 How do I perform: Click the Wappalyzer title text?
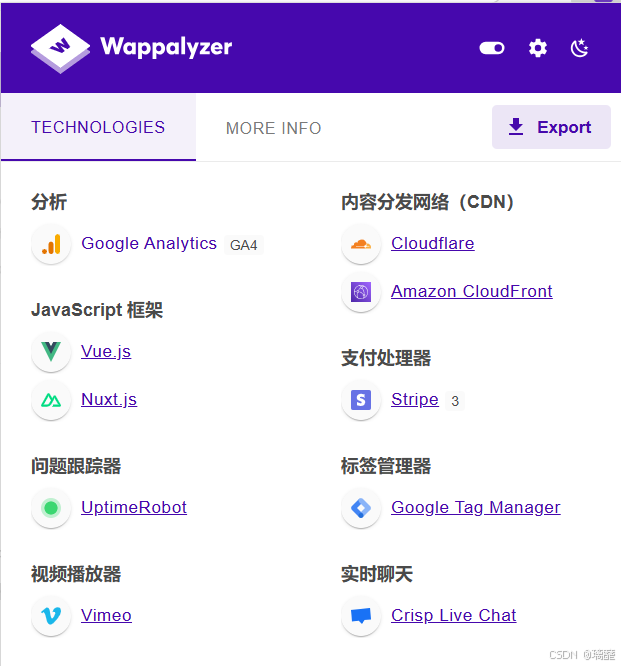tap(166, 47)
